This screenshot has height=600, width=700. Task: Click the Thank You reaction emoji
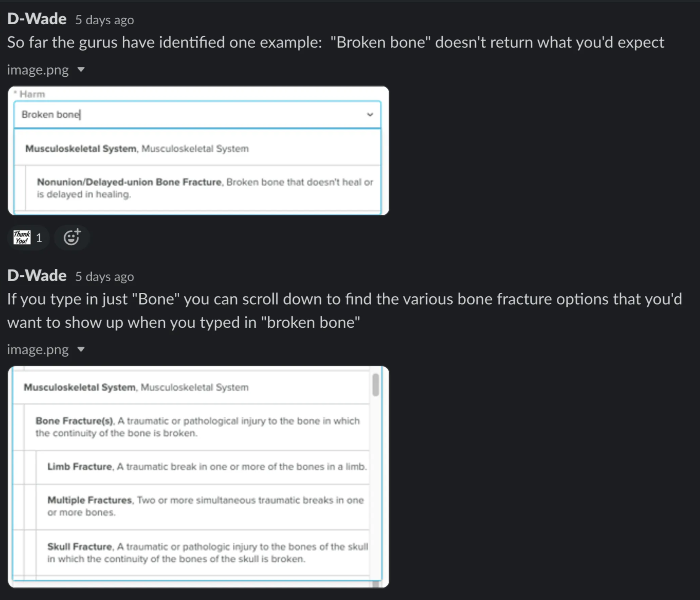(x=21, y=237)
